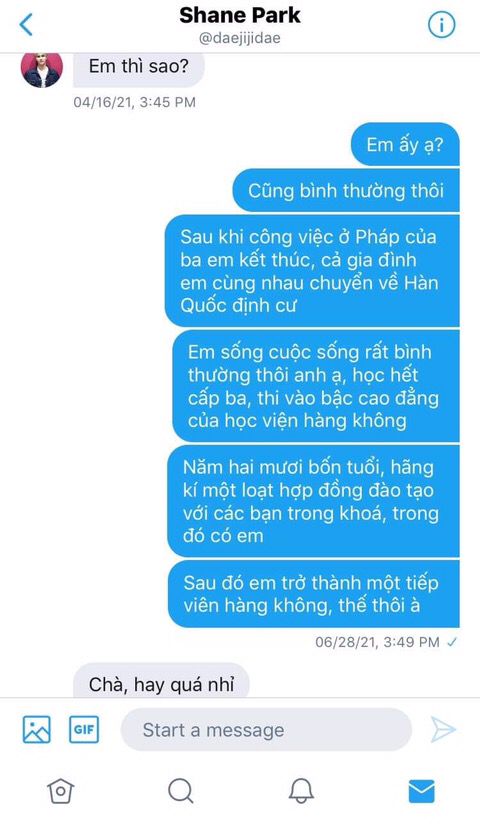
Task: Tap the 'Chà, hay quá nhỉ' reply bubble
Action: tap(161, 681)
